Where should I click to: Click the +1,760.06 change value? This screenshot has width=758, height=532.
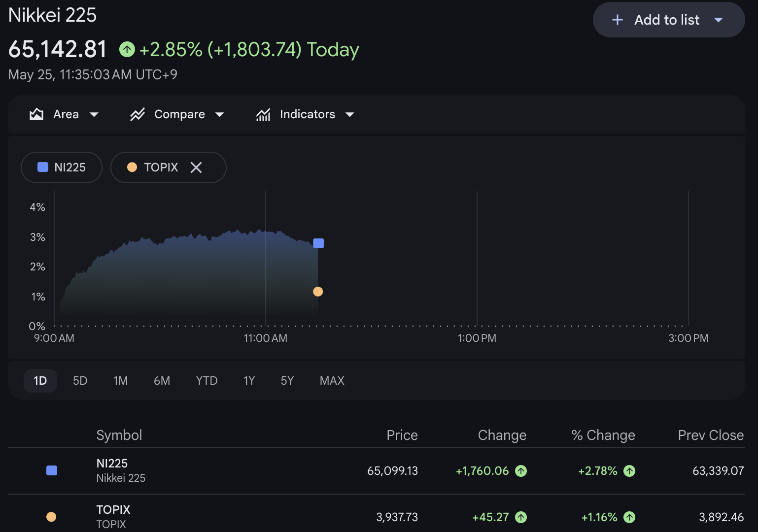click(x=482, y=471)
